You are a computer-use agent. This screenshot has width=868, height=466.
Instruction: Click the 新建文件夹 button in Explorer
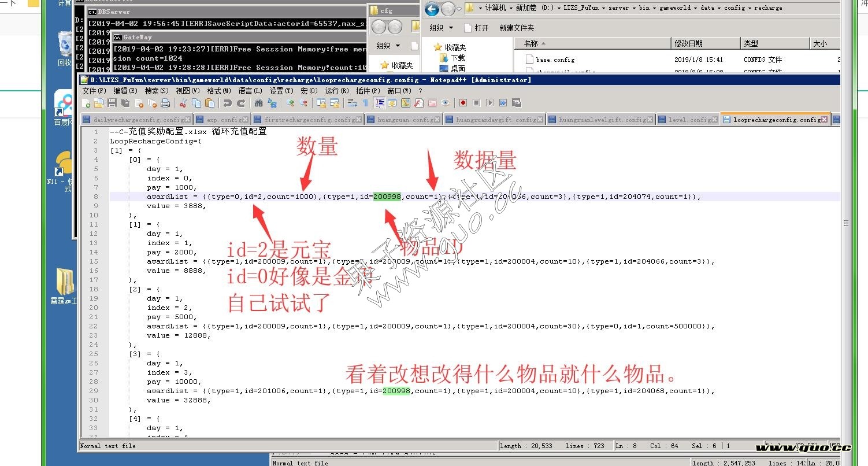click(517, 28)
